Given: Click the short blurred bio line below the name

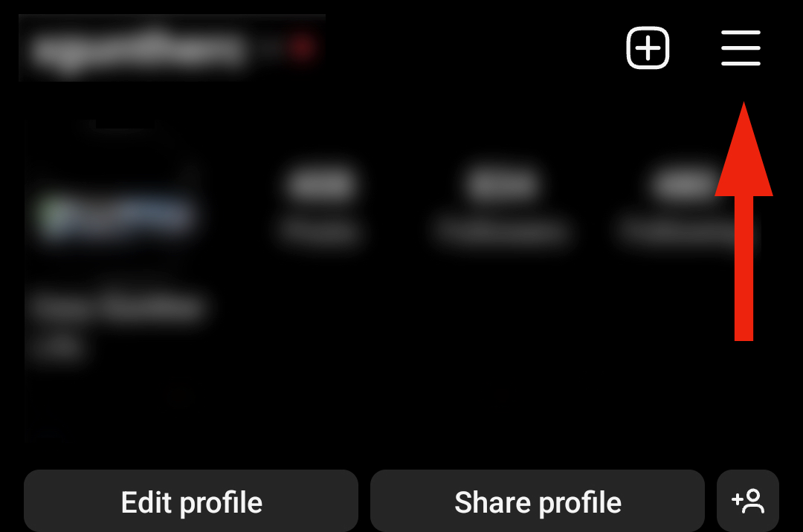Looking at the screenshot, I should [57, 346].
